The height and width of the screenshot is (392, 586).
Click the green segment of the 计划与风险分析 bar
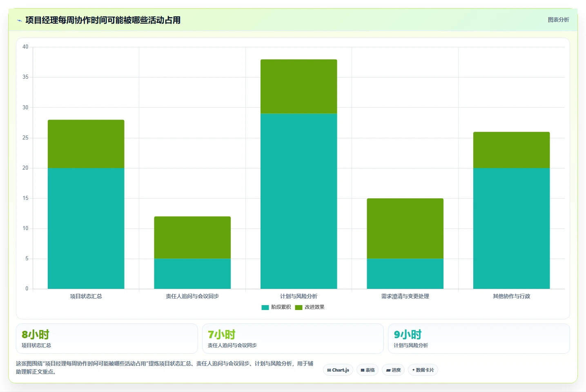pos(299,86)
